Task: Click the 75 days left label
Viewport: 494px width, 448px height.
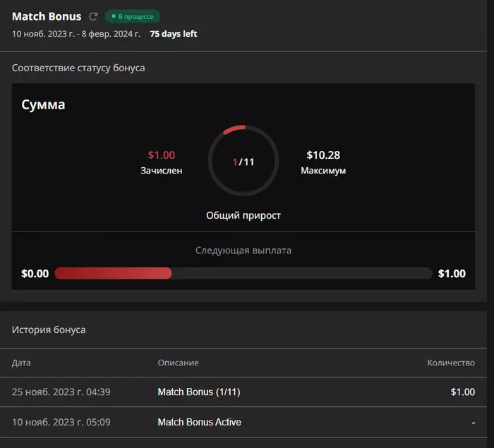Action: coord(174,34)
